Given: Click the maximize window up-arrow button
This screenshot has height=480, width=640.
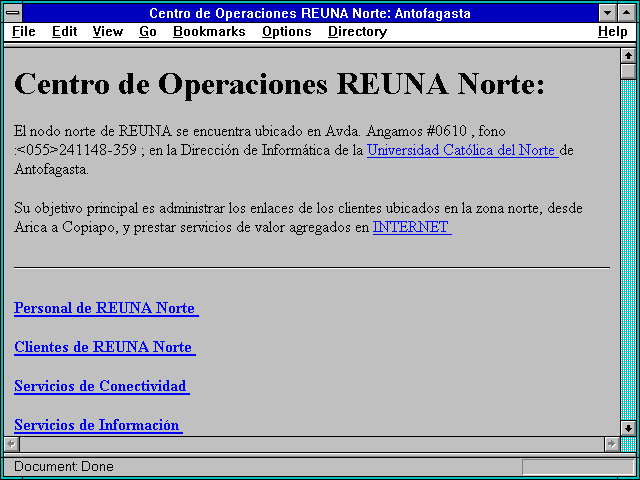Looking at the screenshot, I should click(x=626, y=13).
